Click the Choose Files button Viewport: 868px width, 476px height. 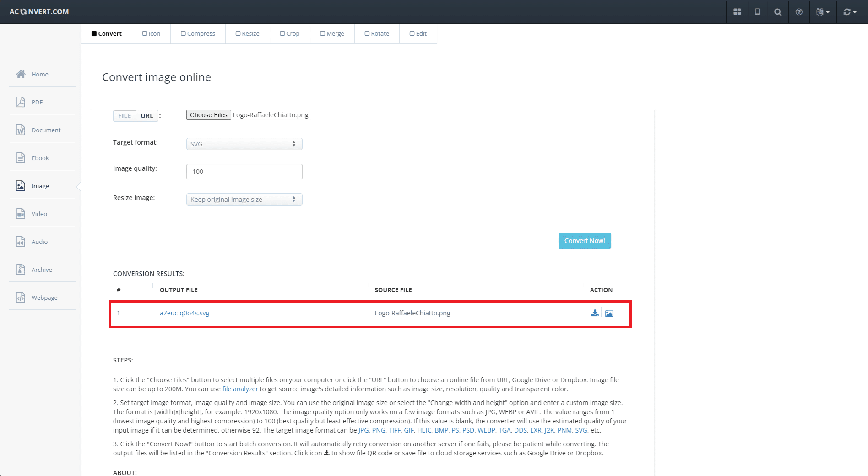point(208,115)
